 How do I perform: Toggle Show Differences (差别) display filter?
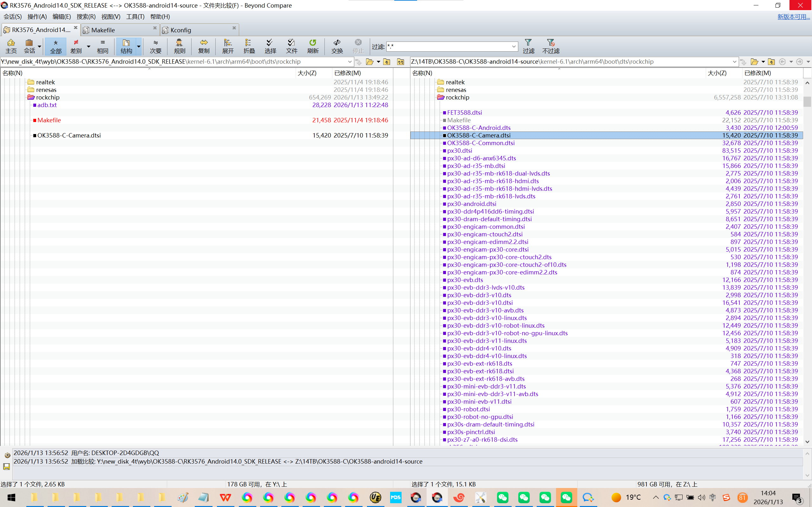(x=76, y=46)
